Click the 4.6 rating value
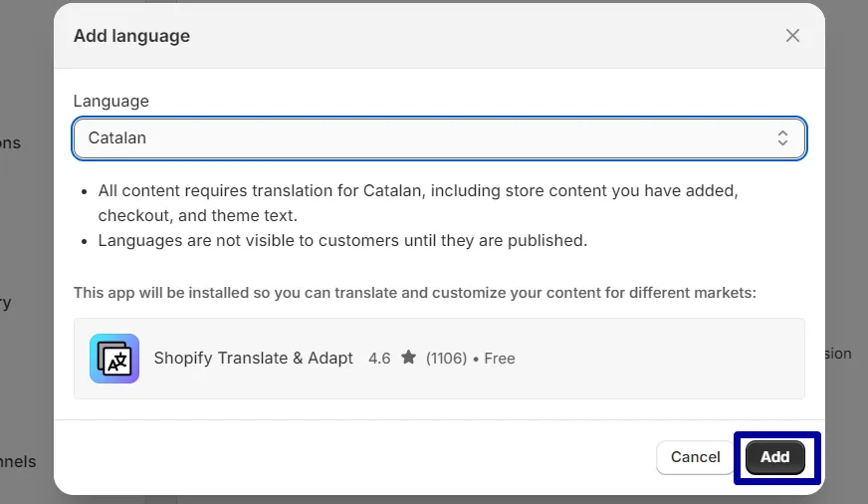This screenshot has height=504, width=868. pyautogui.click(x=379, y=359)
